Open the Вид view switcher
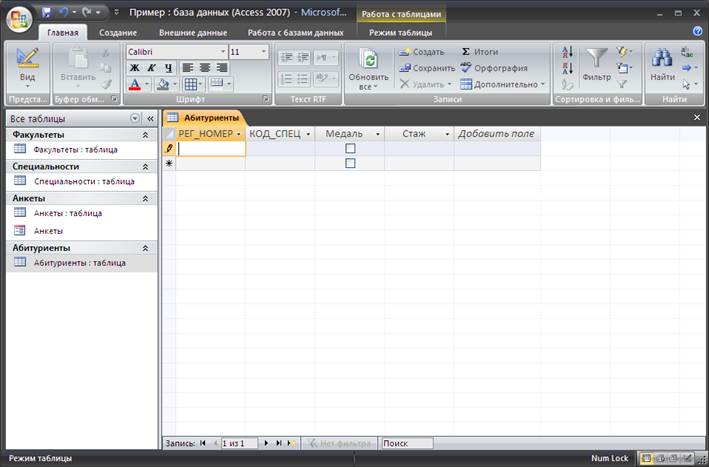The width and height of the screenshot is (709, 467). point(27,68)
